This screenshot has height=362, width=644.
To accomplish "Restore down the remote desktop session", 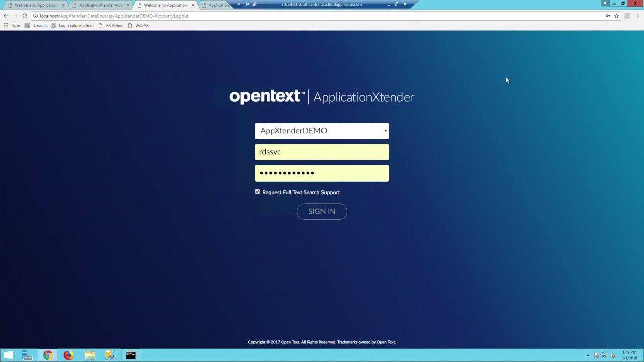I will pyautogui.click(x=396, y=4).
